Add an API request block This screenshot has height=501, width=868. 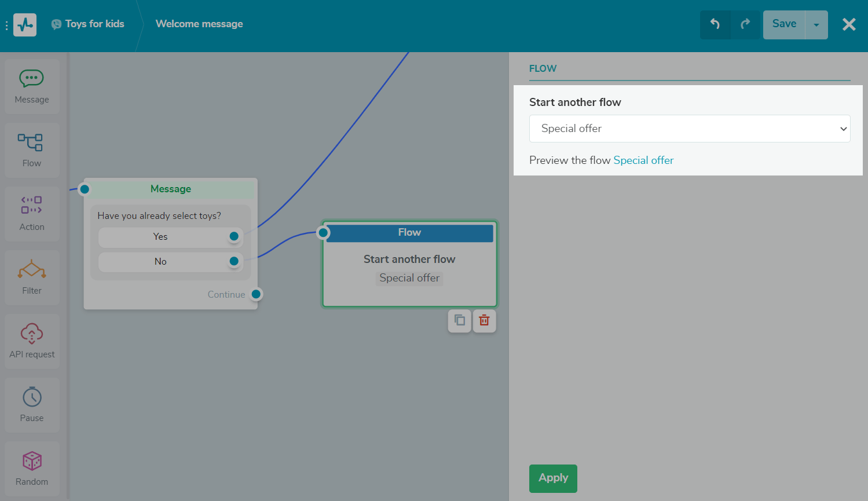coord(32,341)
